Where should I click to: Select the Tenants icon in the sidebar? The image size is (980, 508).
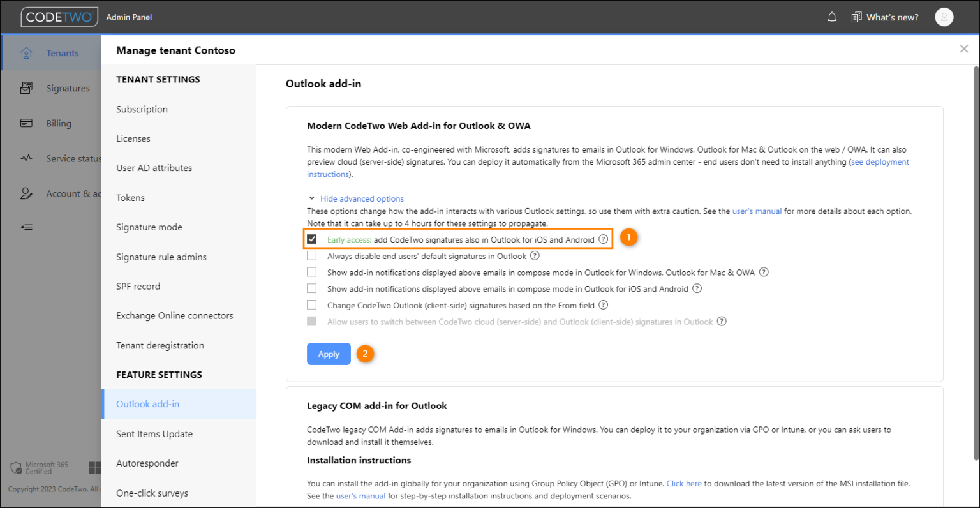(x=26, y=52)
